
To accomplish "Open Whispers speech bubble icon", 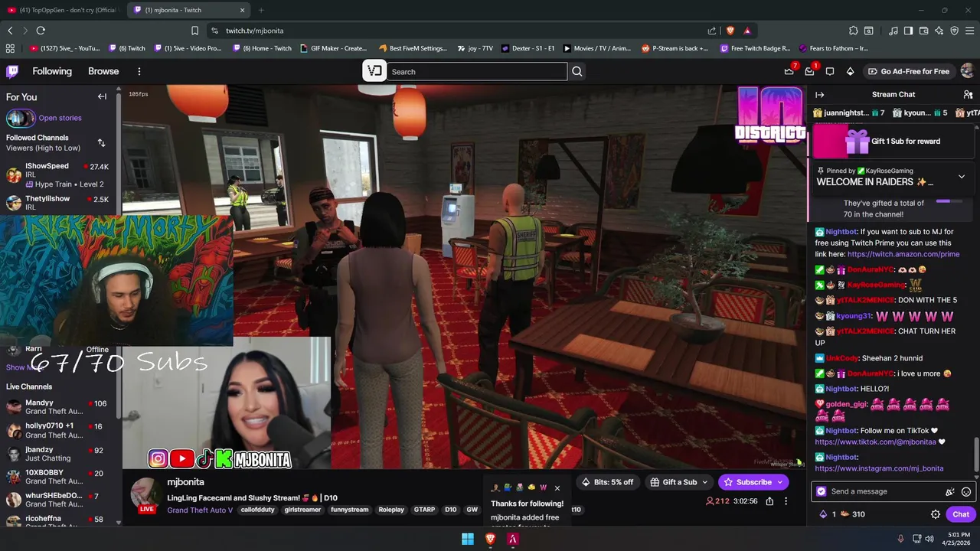I will click(830, 71).
